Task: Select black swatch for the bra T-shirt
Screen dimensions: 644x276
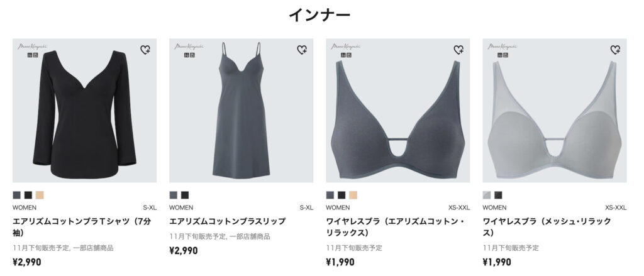Action: 28,195
